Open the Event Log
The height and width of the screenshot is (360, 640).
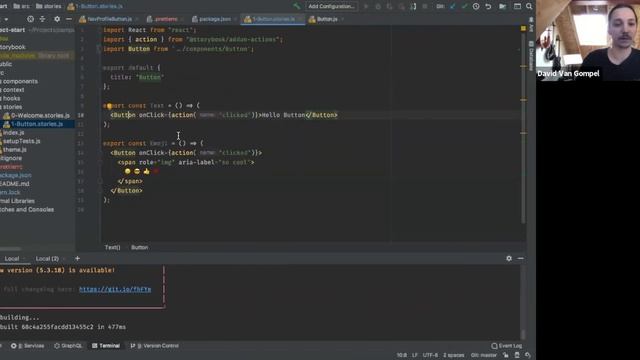click(x=507, y=346)
